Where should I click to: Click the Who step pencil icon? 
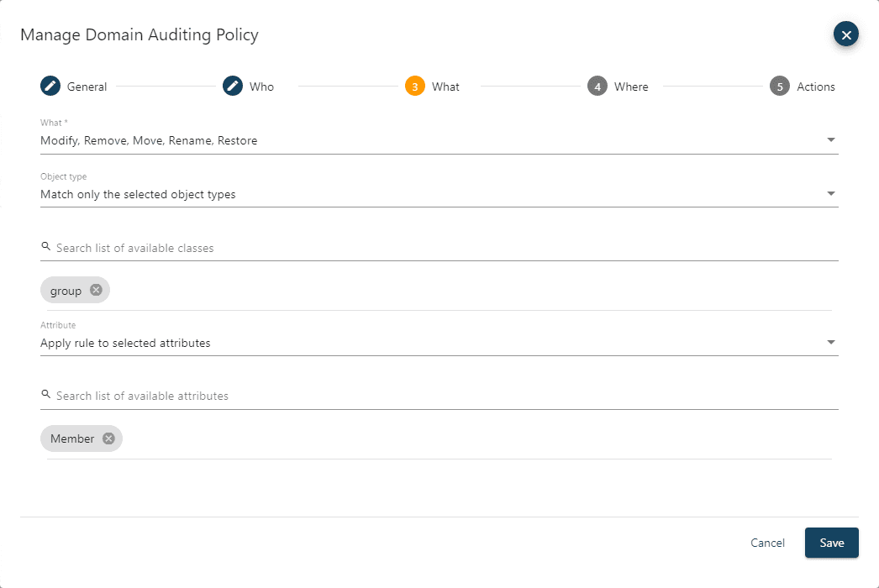(233, 86)
